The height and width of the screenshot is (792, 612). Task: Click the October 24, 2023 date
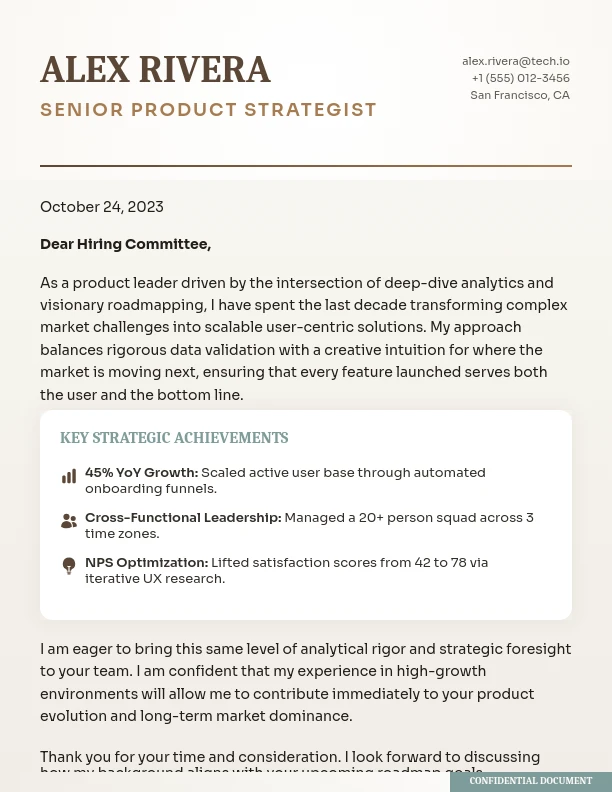point(101,207)
